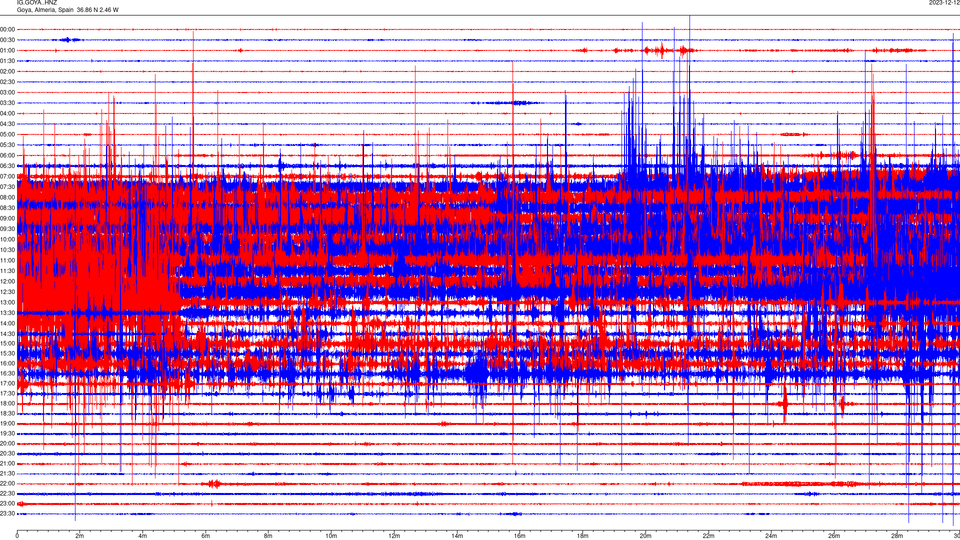Choose the 05:30 row label
The height and width of the screenshot is (540, 960).
coord(7,144)
